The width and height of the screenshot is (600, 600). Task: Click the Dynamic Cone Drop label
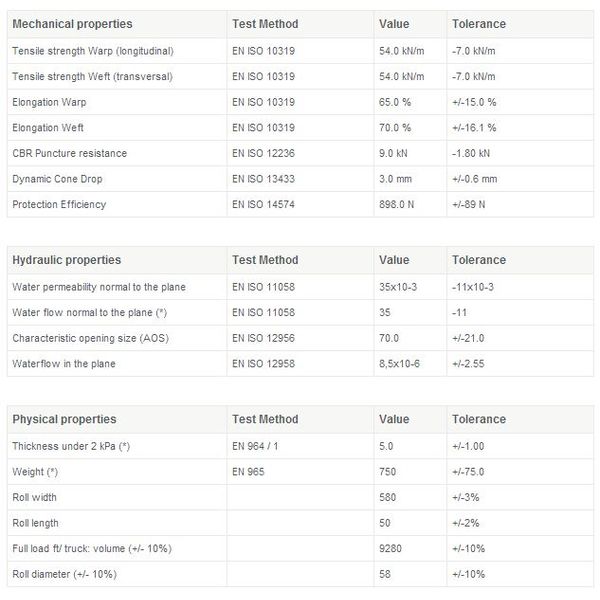[57, 179]
